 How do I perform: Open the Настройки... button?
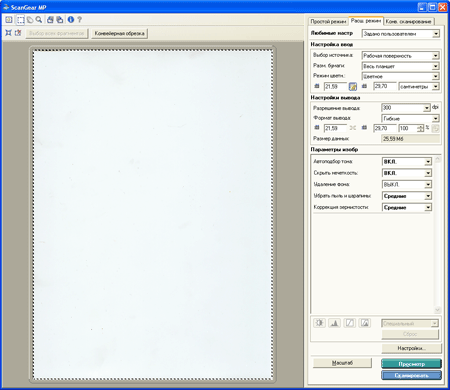(x=411, y=348)
